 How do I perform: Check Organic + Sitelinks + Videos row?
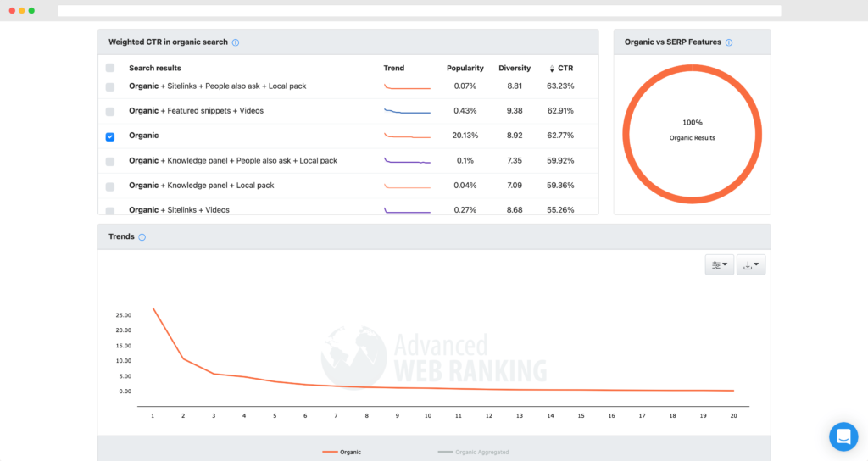pos(110,211)
